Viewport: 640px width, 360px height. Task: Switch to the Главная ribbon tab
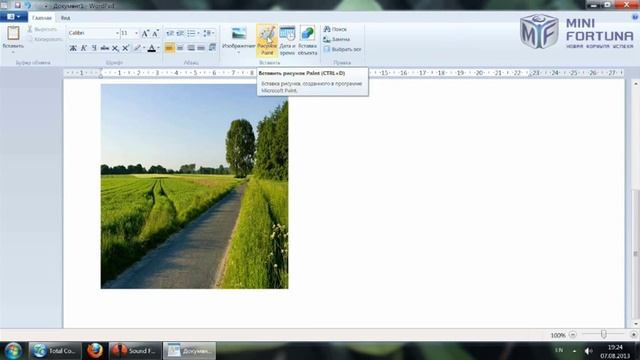click(x=42, y=18)
